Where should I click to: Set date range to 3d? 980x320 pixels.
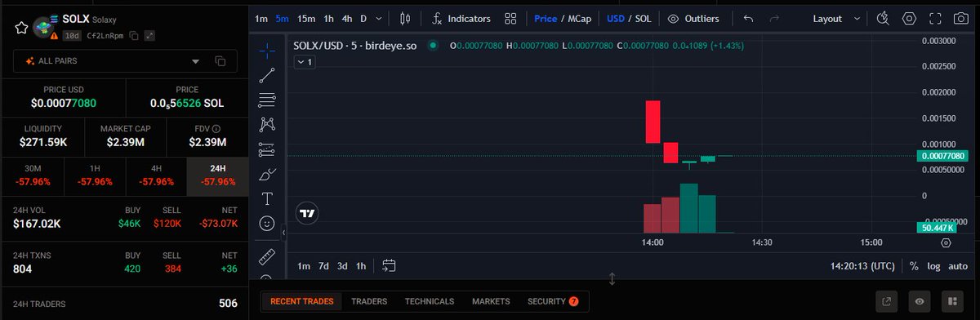click(x=342, y=265)
